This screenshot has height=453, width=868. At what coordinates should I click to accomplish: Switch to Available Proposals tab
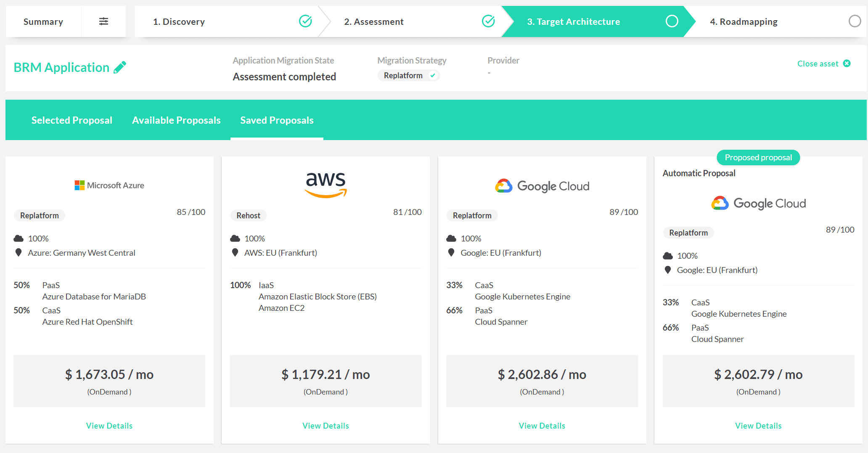pyautogui.click(x=176, y=120)
